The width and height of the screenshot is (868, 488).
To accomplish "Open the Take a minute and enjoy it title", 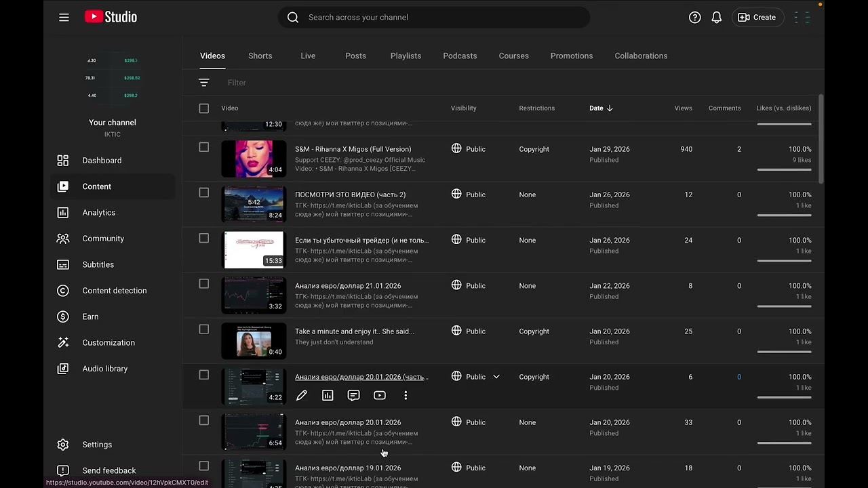I will (x=355, y=331).
